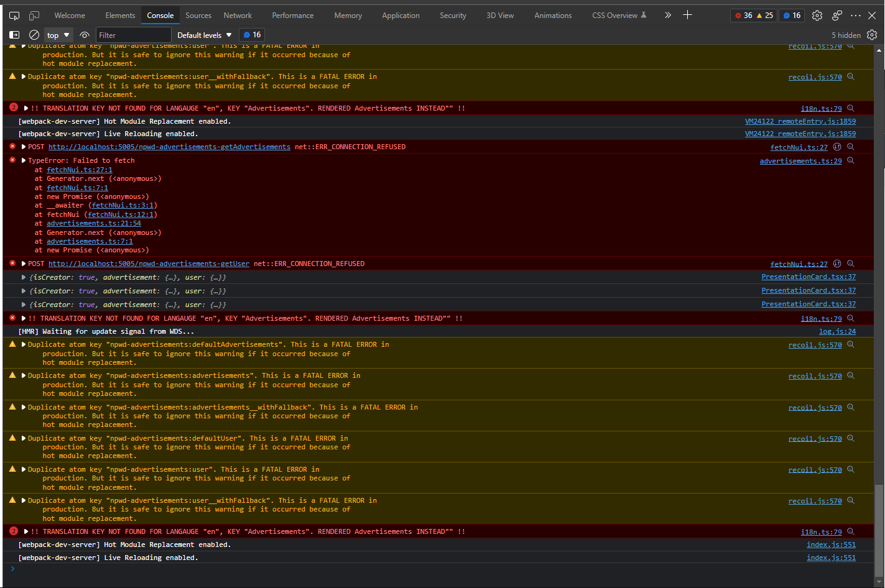
Task: Open the customize DevTools three-dot menu
Action: click(x=856, y=15)
